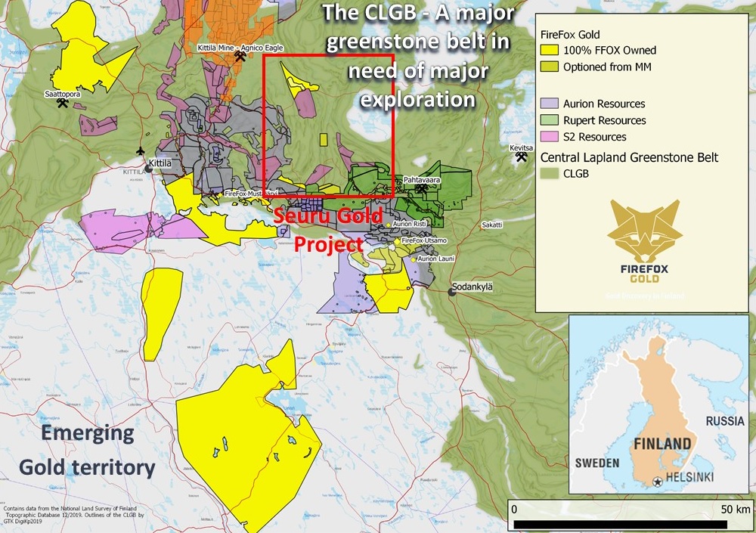756x533 pixels.
Task: Select the 'Central Lapland Greenstone Belt' heading
Action: tap(629, 158)
